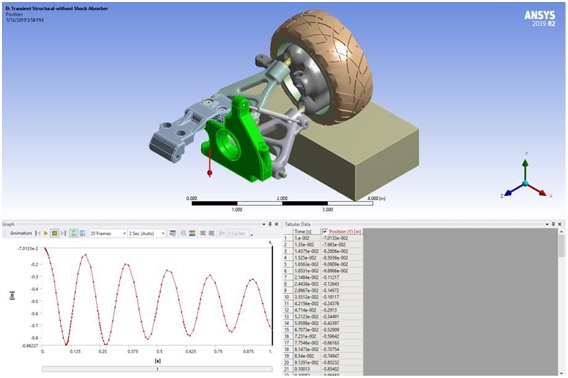Screen dimensions: 568x378
Task: Select the Time [s] column header
Action: tap(303, 231)
